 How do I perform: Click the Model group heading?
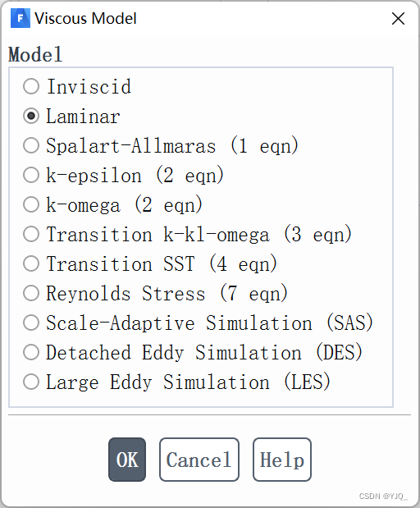point(35,54)
